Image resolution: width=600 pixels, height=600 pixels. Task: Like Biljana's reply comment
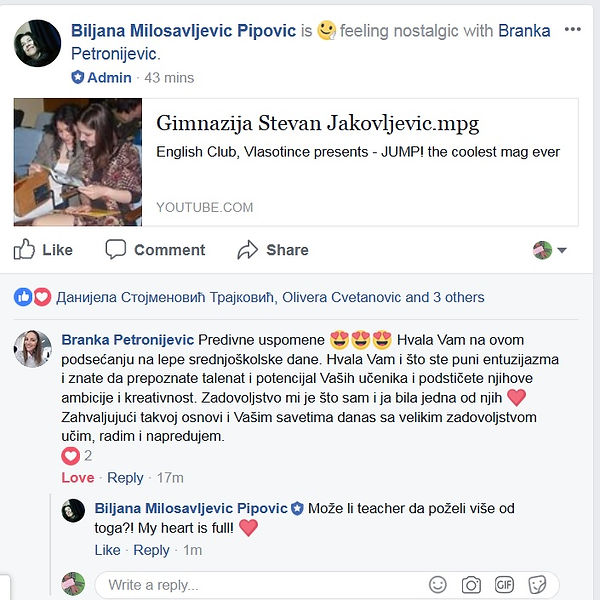point(107,550)
